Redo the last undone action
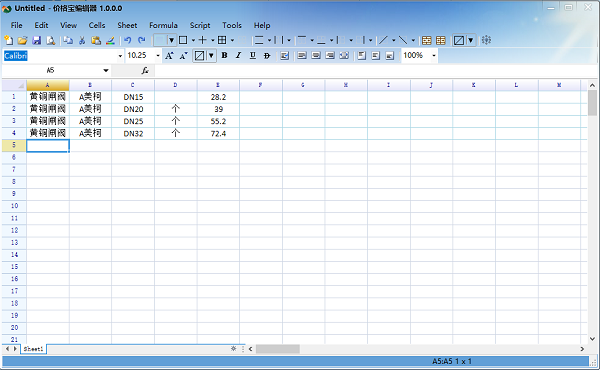The width and height of the screenshot is (600, 370). [142, 40]
